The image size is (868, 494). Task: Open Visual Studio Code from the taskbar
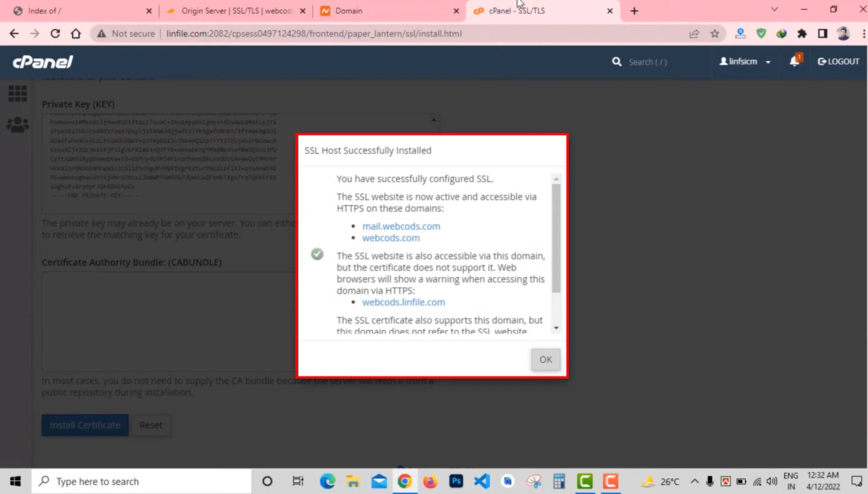(x=482, y=481)
